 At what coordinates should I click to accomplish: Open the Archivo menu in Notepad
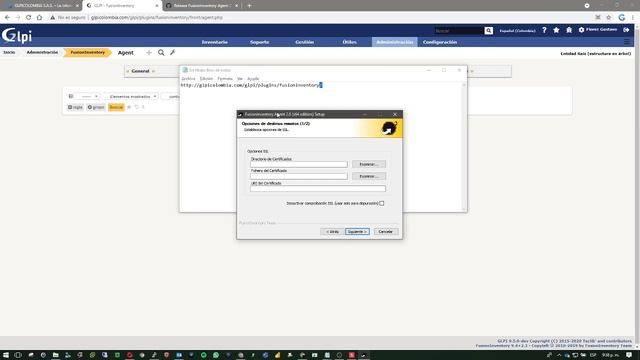pyautogui.click(x=188, y=78)
